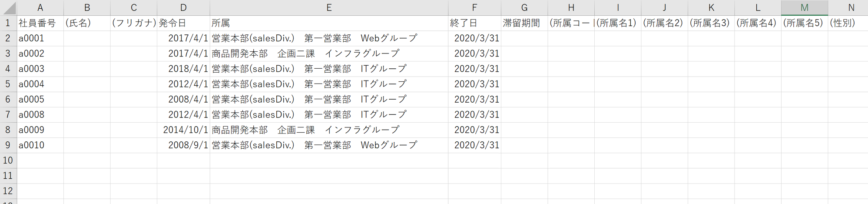Select the highlighted column M header
The height and width of the screenshot is (204, 868).
(x=804, y=8)
